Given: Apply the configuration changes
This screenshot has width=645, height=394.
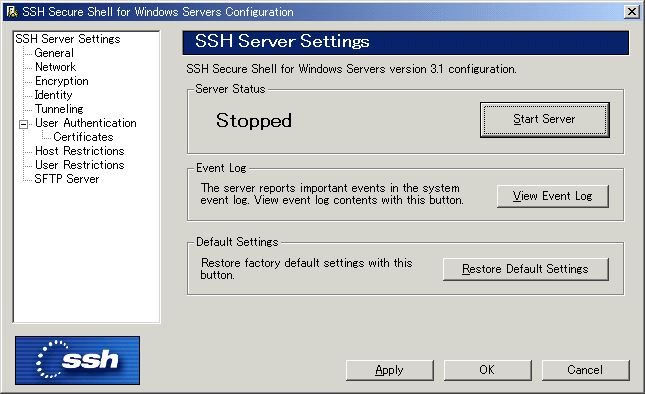Looking at the screenshot, I should click(390, 370).
